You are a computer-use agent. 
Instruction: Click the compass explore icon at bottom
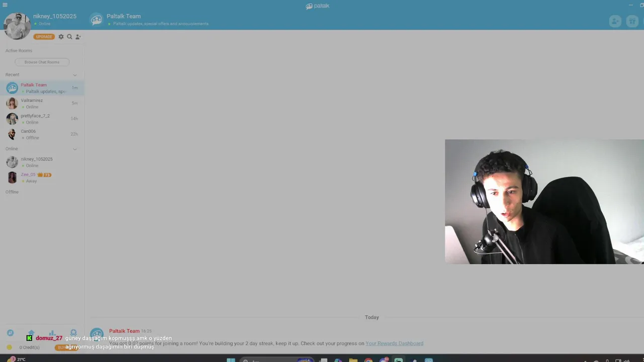[10, 333]
